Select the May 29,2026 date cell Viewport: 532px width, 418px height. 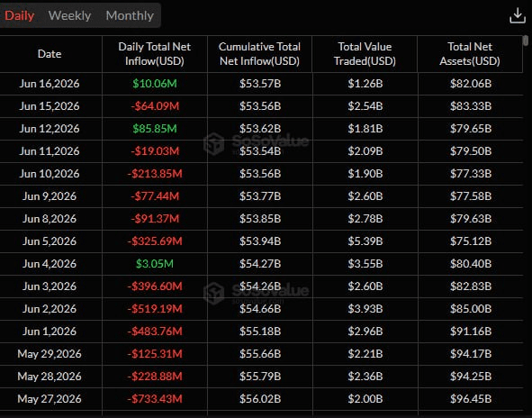pyautogui.click(x=50, y=354)
